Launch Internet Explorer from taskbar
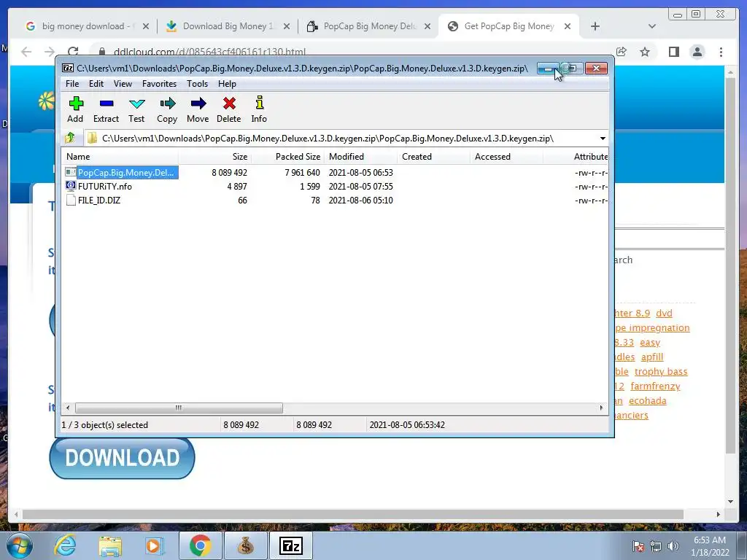Screen dimensions: 747x560 65,545
